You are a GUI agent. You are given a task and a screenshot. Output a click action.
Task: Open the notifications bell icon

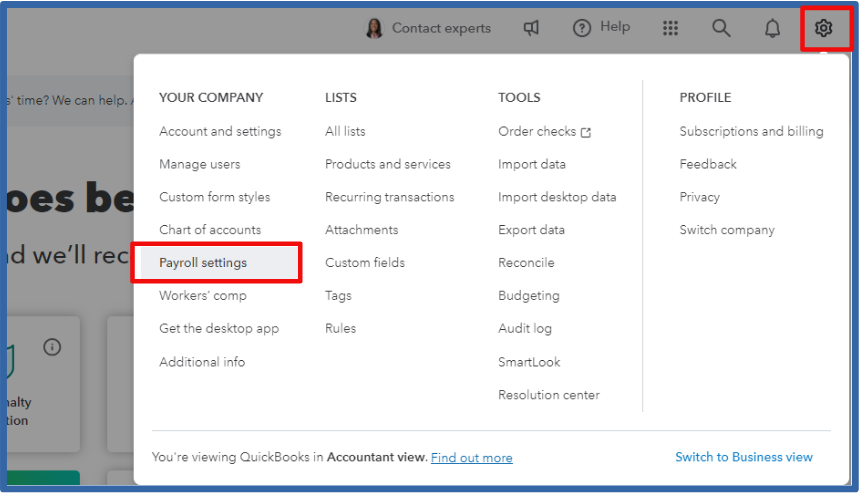pyautogui.click(x=772, y=27)
